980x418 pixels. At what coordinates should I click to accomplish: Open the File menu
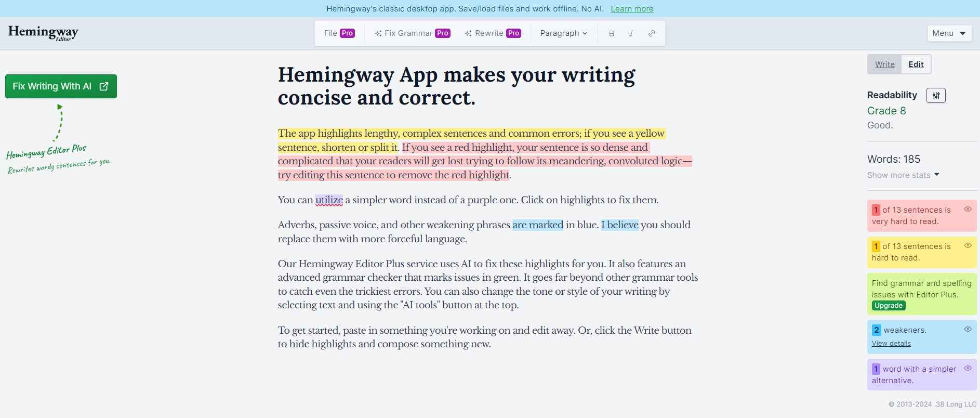pyautogui.click(x=339, y=33)
